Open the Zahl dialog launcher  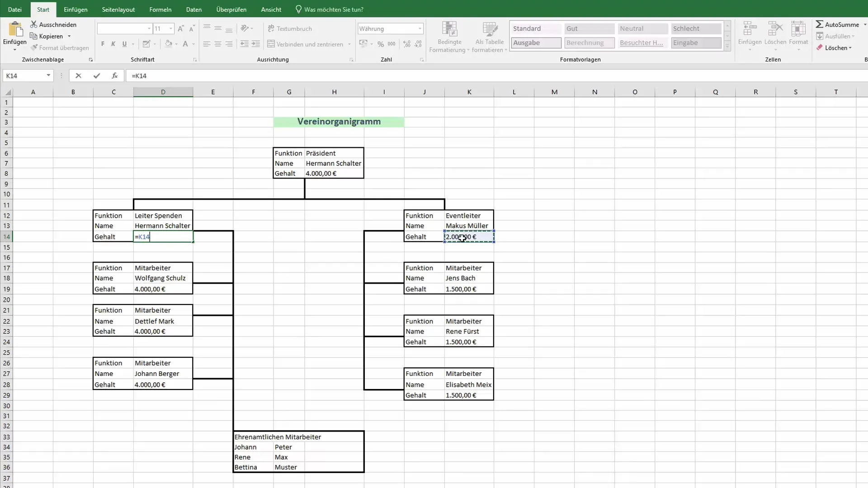[422, 60]
